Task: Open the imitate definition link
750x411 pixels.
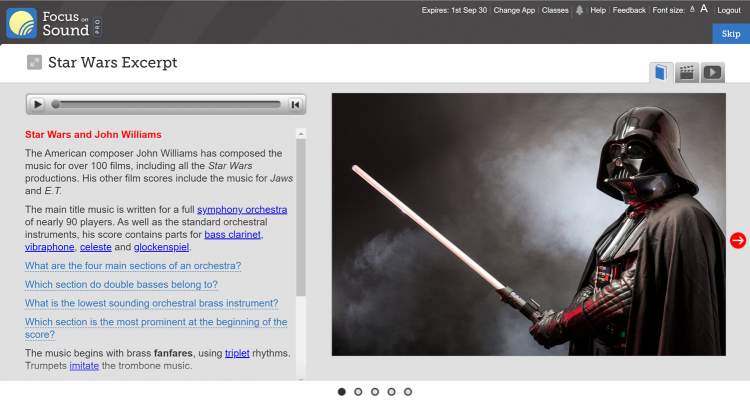Action: (84, 366)
